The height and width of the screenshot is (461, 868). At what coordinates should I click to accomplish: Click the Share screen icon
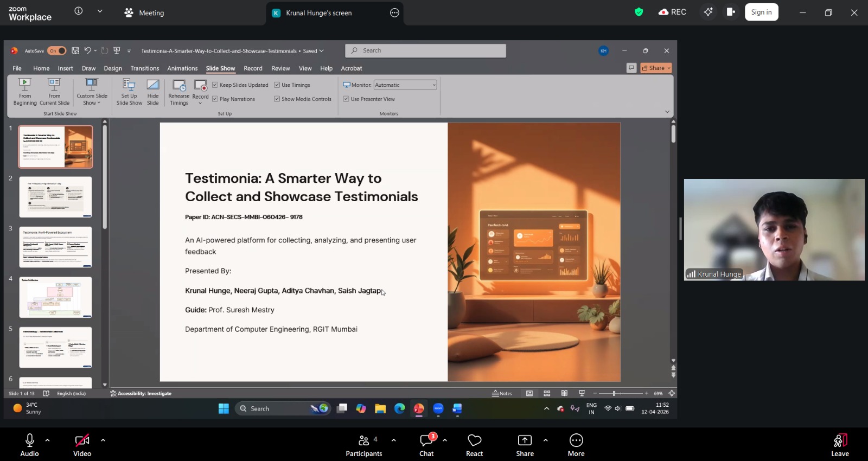525,440
